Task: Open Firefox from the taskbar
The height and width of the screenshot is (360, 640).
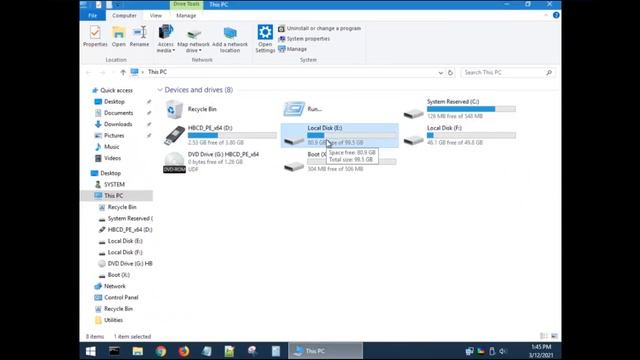Action: 184,351
